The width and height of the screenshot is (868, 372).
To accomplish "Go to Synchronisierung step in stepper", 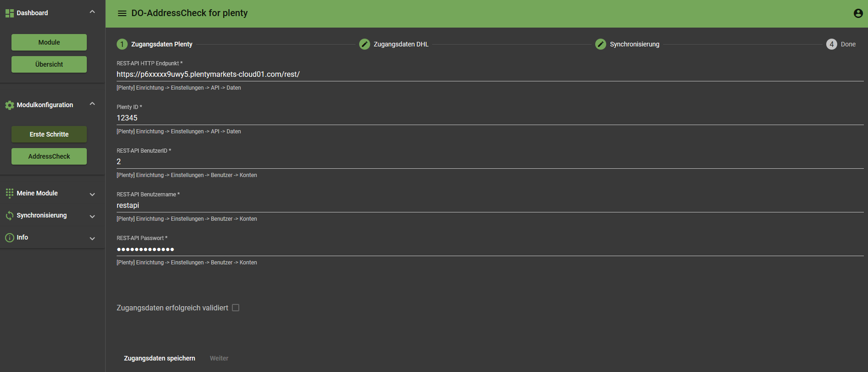I will pyautogui.click(x=634, y=44).
